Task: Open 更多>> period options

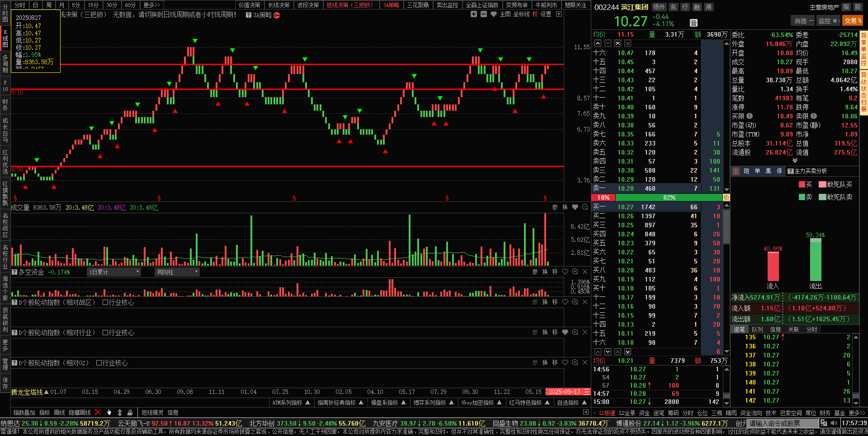Action: click(x=152, y=5)
